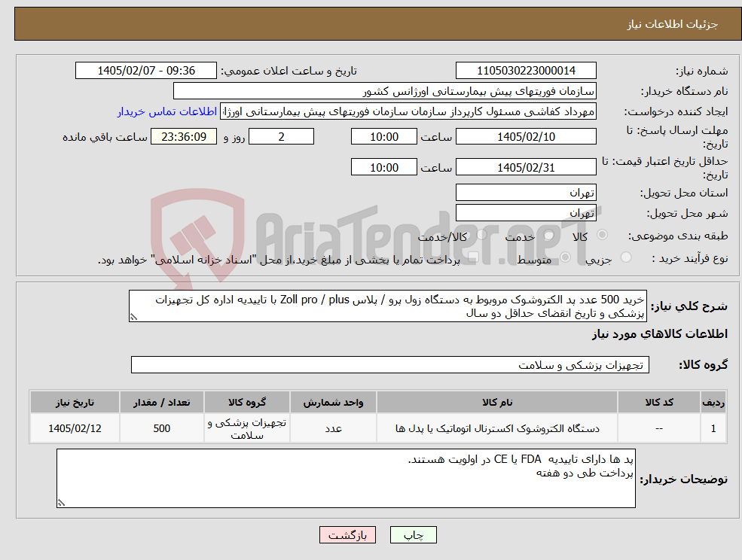Click the request creator field مهرداد کفاشی
The image size is (742, 560).
coord(408,111)
